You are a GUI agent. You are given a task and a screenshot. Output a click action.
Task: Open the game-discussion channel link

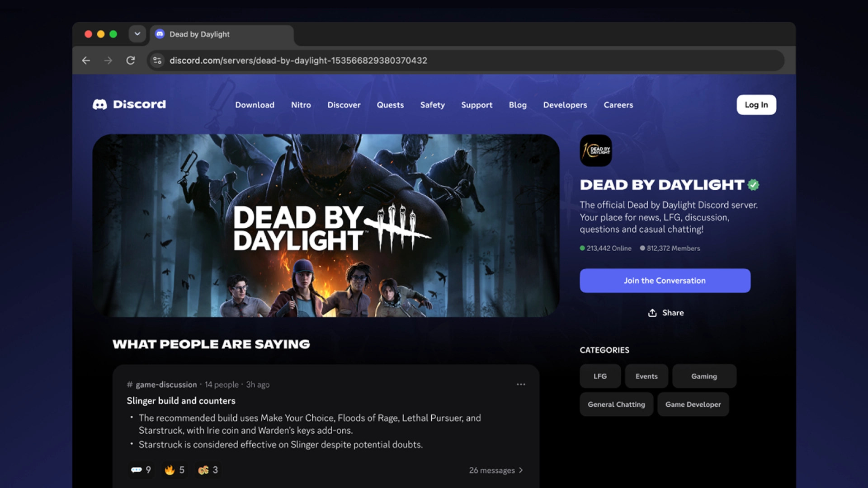[162, 385]
